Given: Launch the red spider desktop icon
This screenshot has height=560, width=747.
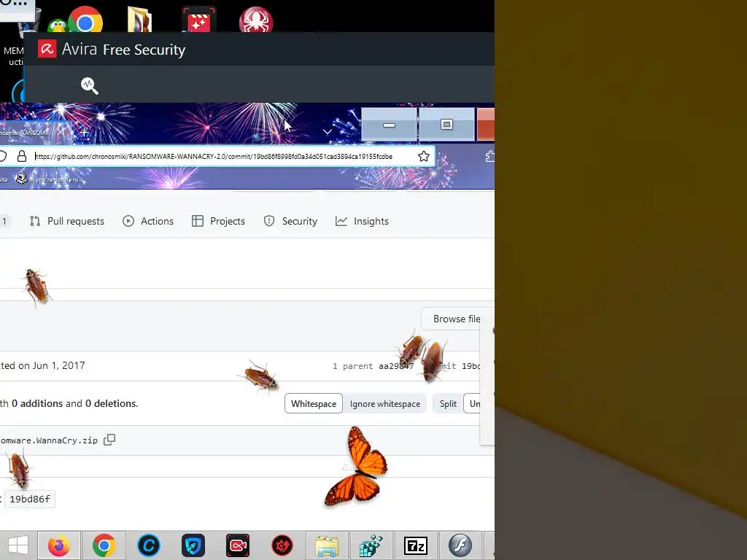Looking at the screenshot, I should point(256,20).
